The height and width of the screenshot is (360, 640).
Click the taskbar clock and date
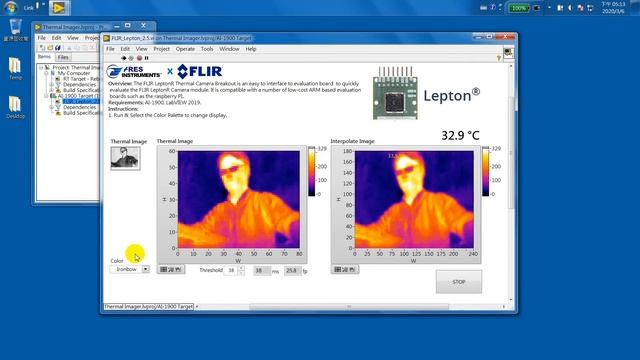(613, 7)
